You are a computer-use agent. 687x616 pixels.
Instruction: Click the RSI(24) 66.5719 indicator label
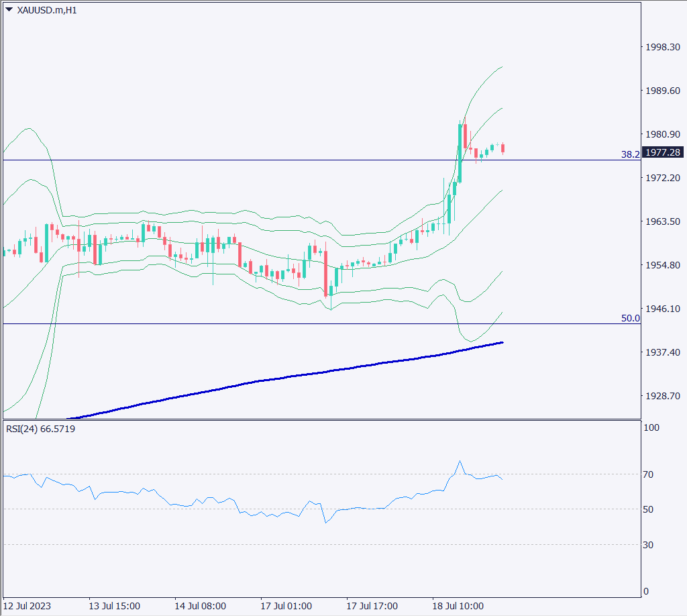[40, 429]
